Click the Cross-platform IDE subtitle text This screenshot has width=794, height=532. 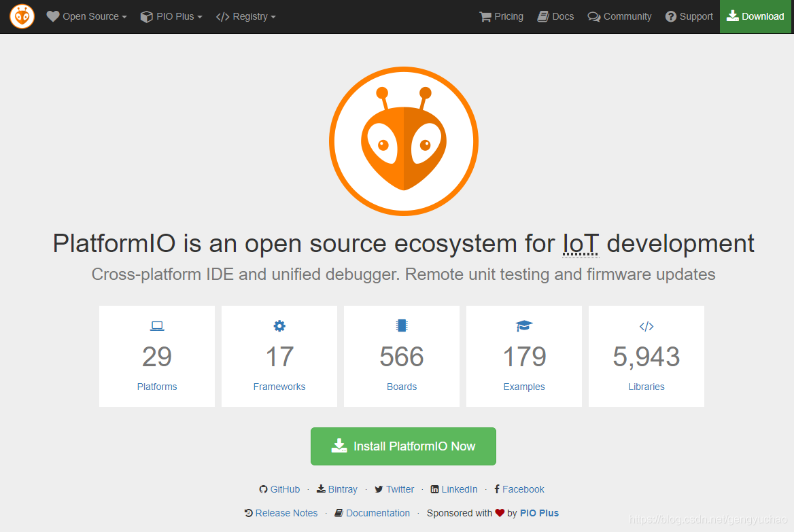(x=404, y=274)
